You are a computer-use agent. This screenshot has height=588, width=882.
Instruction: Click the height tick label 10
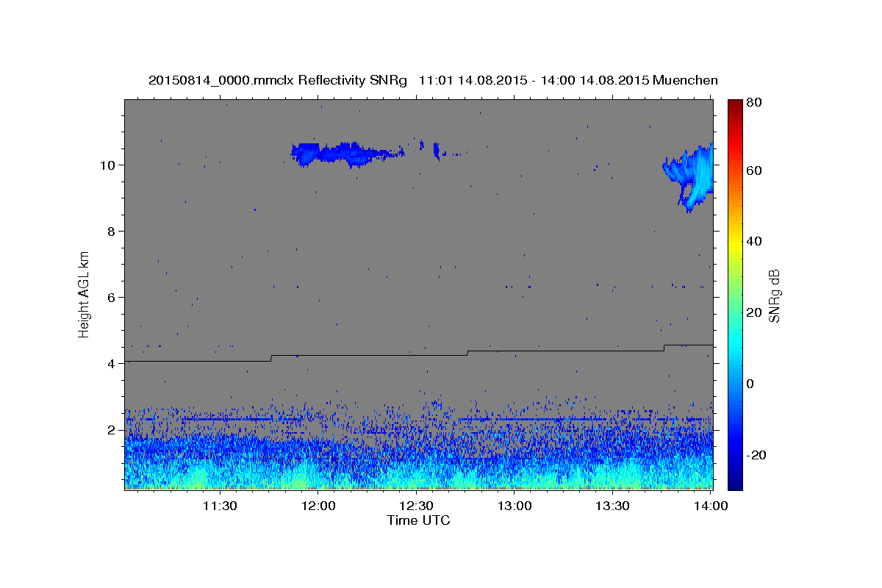point(108,165)
